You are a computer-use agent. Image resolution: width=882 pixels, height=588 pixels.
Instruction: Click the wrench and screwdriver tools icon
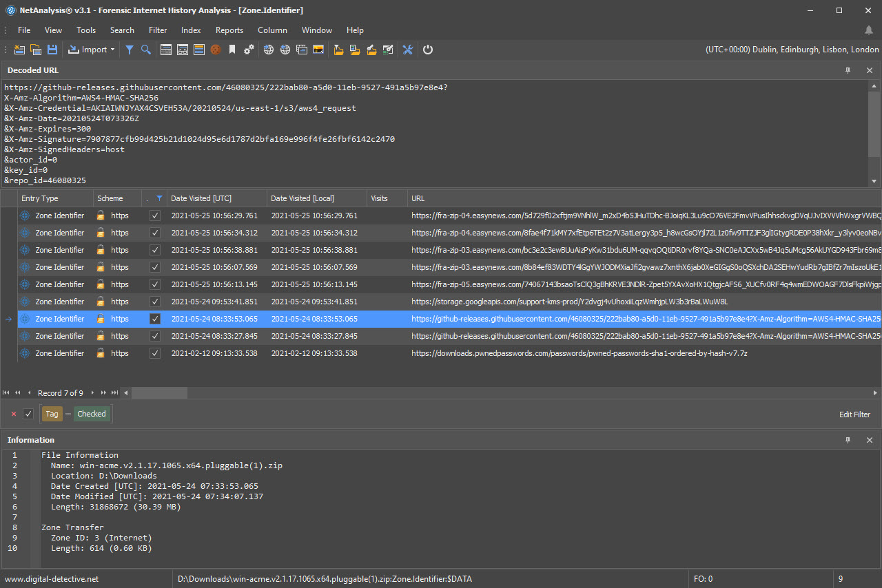[407, 50]
